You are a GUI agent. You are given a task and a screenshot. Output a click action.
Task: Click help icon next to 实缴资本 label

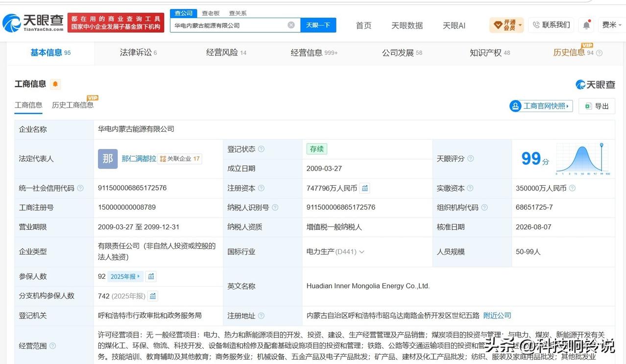470,188
